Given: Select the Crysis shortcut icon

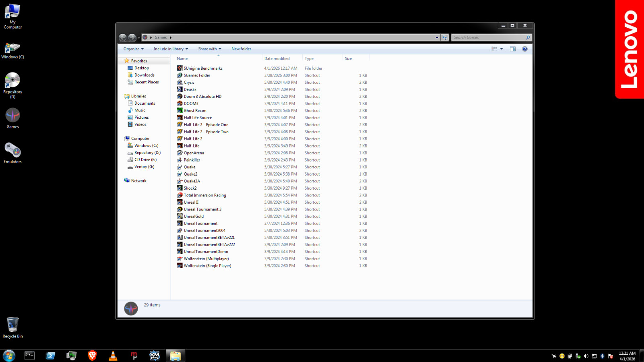Looking at the screenshot, I should click(180, 83).
